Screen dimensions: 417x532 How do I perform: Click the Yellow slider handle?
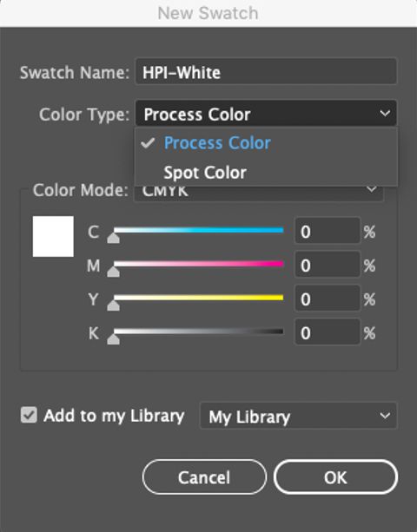pos(114,305)
